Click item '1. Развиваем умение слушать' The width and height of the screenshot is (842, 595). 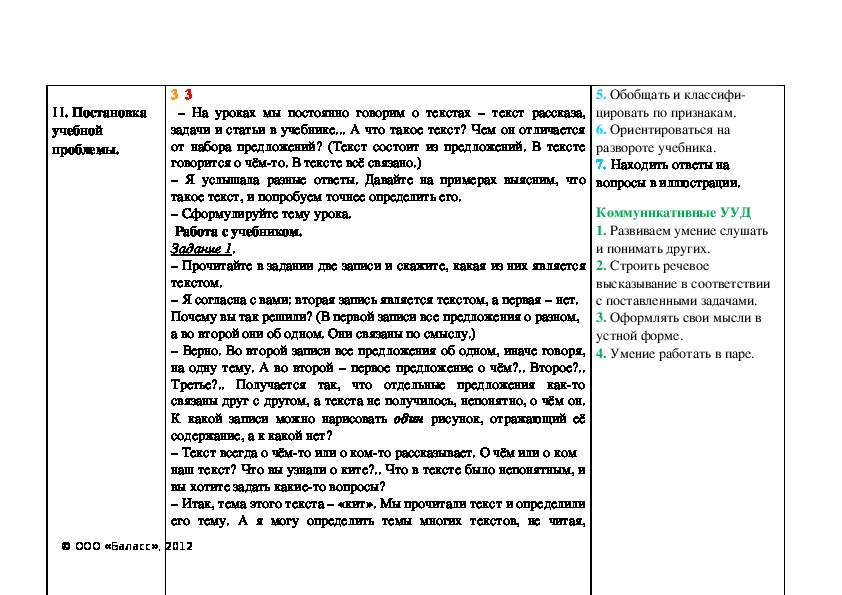pyautogui.click(x=682, y=240)
